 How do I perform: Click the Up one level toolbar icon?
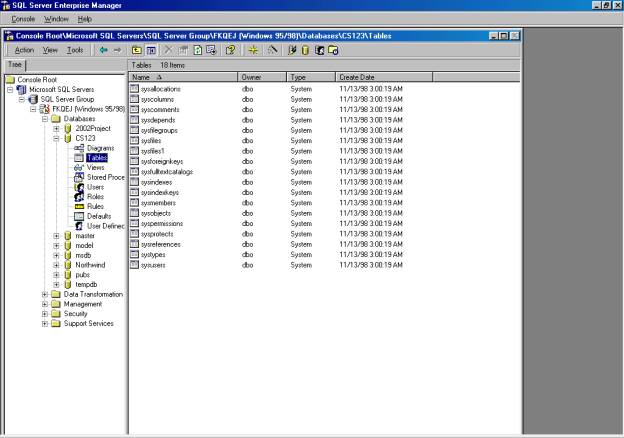pos(136,49)
